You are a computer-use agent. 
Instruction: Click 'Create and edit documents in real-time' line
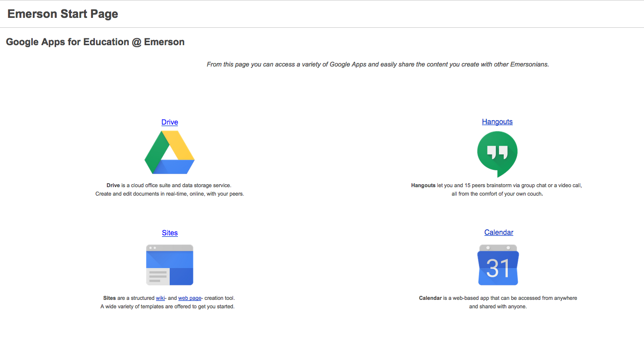click(x=169, y=194)
